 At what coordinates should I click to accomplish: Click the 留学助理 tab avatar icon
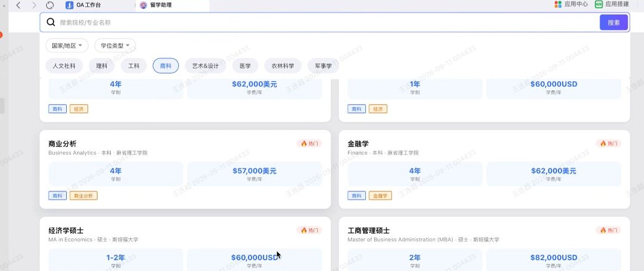(x=143, y=5)
